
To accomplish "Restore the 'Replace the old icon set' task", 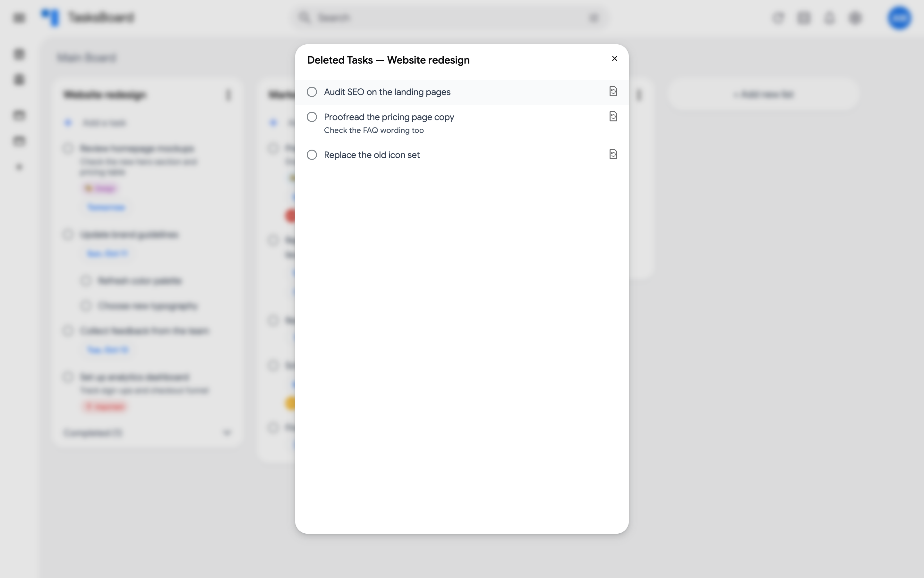I will [613, 154].
